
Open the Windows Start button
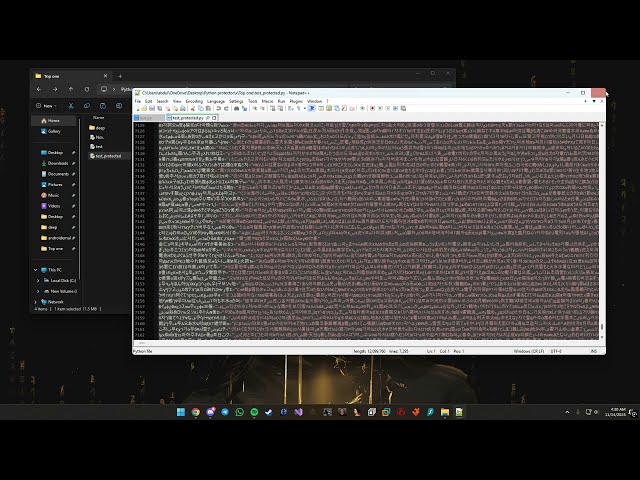click(x=181, y=412)
